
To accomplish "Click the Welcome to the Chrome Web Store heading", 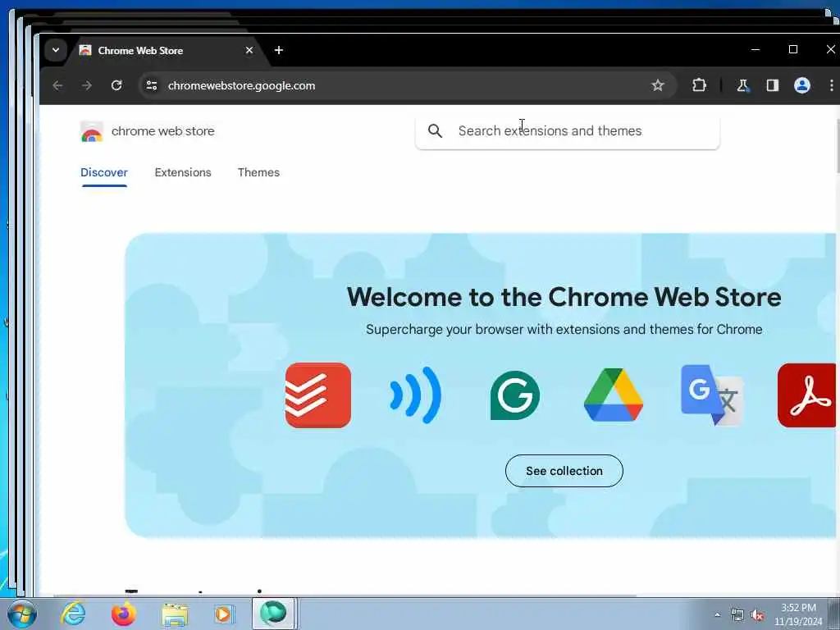I will [564, 297].
